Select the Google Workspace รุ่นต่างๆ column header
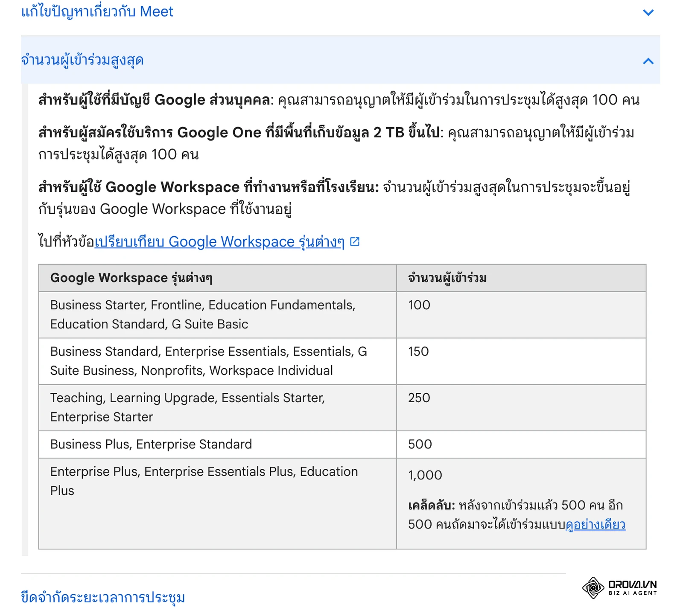683x616 pixels. click(x=218, y=278)
